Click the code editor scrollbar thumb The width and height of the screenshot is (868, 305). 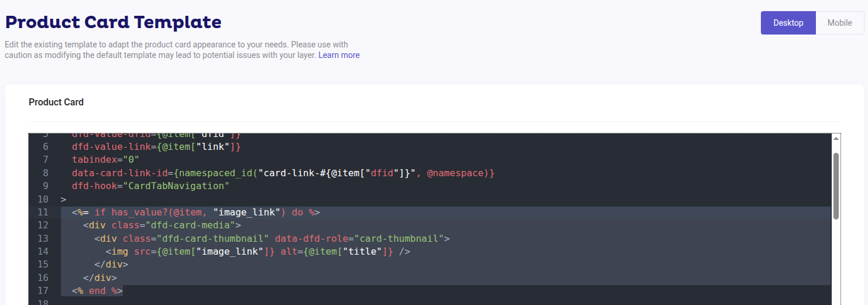836,186
